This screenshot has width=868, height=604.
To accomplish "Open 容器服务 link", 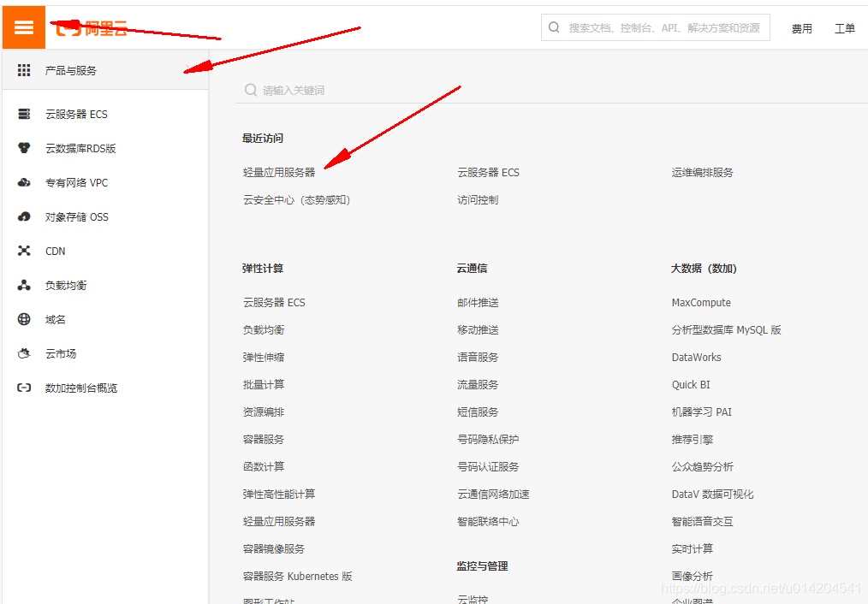I will tap(264, 439).
